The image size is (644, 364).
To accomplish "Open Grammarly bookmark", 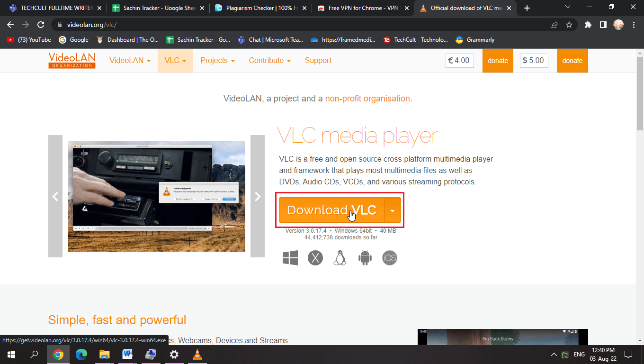I will tap(475, 40).
